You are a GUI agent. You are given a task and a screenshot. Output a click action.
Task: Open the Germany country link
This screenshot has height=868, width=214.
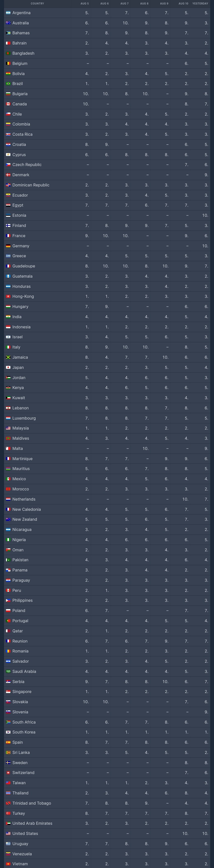21,246
